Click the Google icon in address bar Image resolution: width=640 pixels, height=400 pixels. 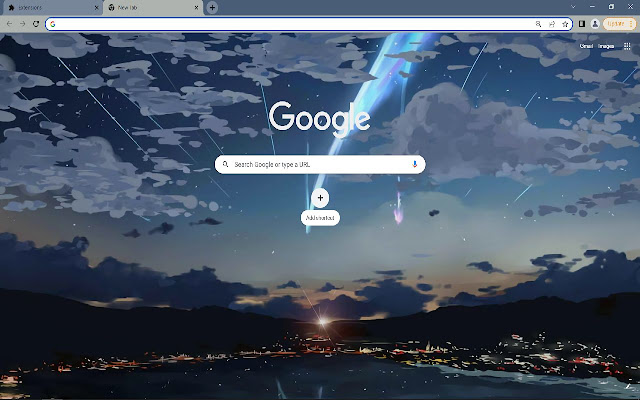53,24
